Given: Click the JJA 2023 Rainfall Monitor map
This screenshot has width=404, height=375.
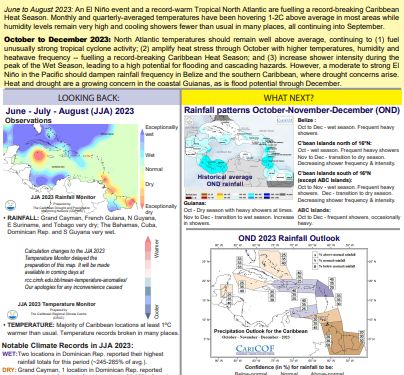Looking at the screenshot, I should [x=70, y=168].
